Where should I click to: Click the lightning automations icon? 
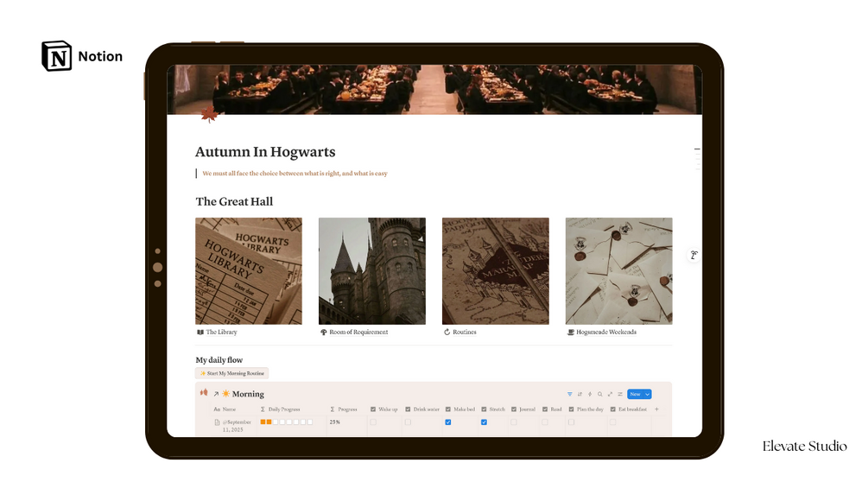pyautogui.click(x=590, y=394)
